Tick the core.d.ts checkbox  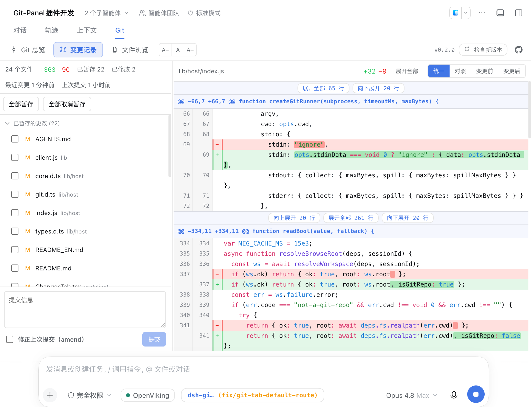(x=15, y=176)
